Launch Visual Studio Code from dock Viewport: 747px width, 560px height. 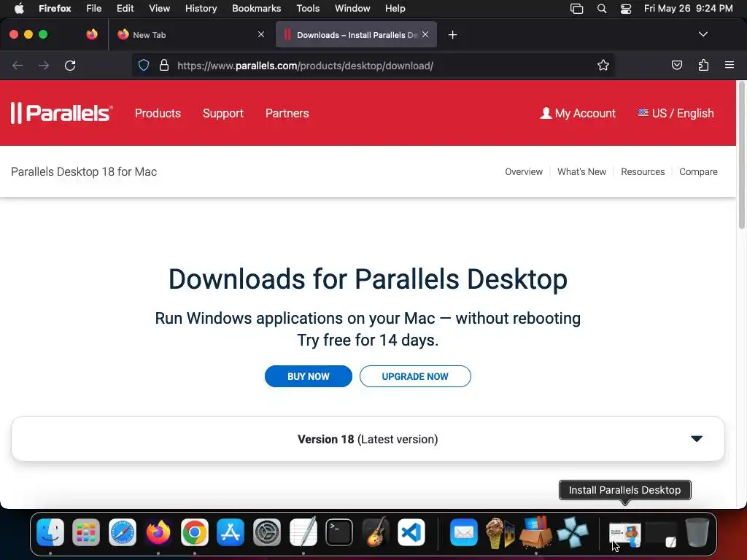(411, 532)
